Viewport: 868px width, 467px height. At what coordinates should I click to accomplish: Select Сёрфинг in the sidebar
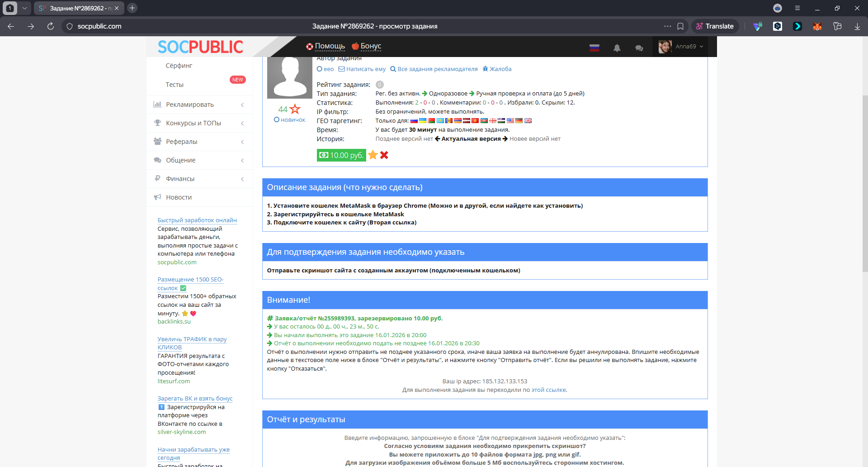tap(179, 66)
